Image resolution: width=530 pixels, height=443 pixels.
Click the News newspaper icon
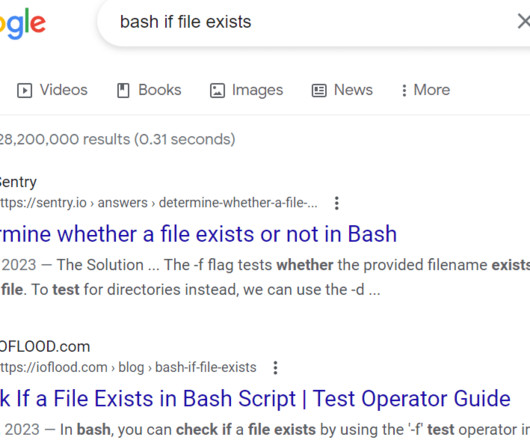319,91
